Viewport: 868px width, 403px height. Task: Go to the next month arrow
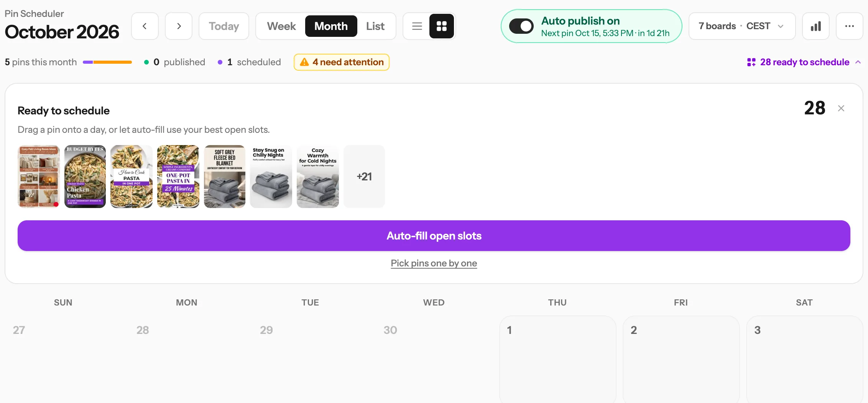click(x=179, y=26)
